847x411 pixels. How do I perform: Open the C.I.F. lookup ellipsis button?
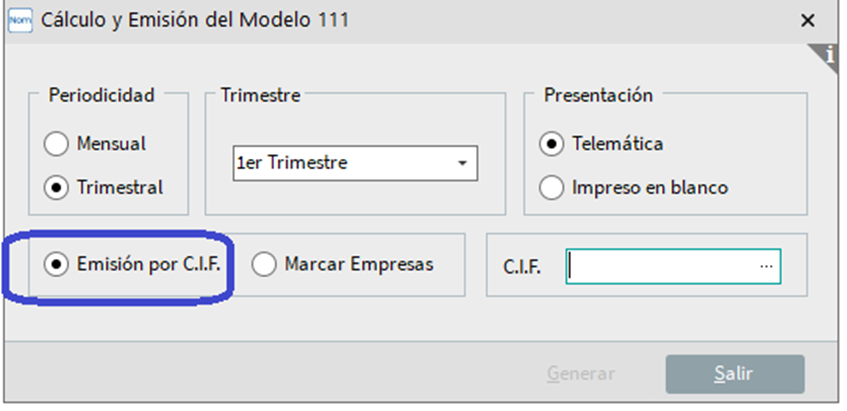[x=766, y=266]
